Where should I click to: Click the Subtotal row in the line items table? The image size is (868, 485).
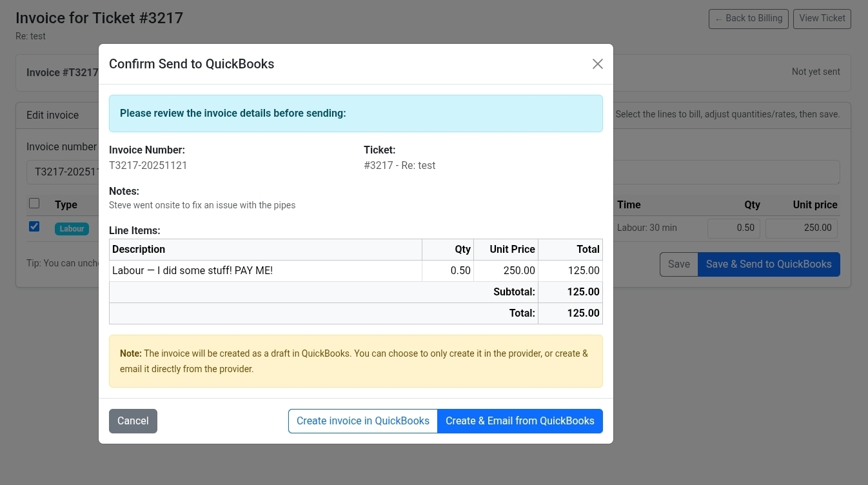(514, 292)
